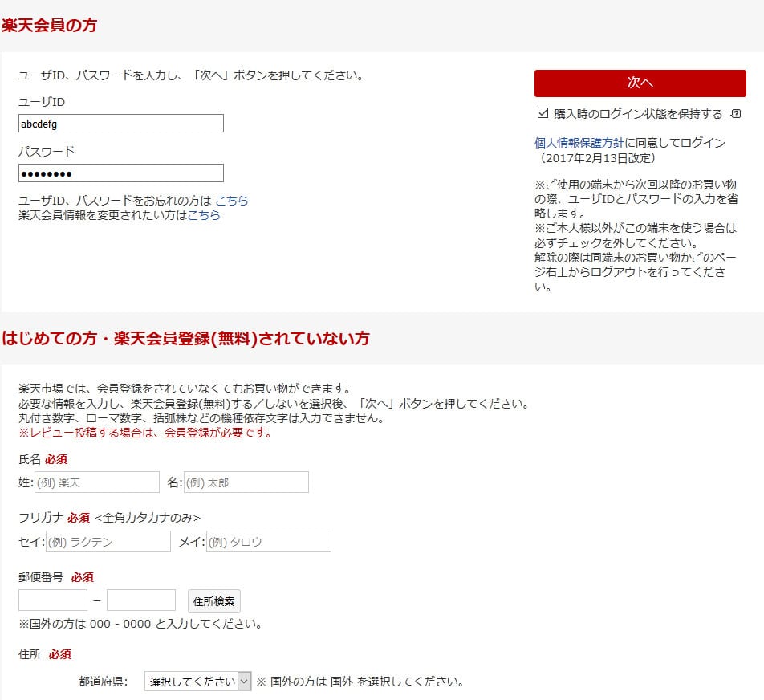This screenshot has width=764, height=700.
Task: Click the red 次へ button
Action: (640, 83)
